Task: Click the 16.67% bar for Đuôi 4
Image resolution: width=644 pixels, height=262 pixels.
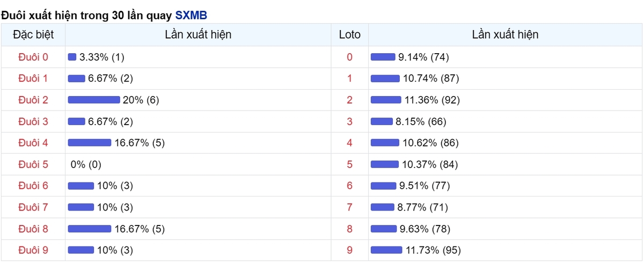Action: click(90, 143)
